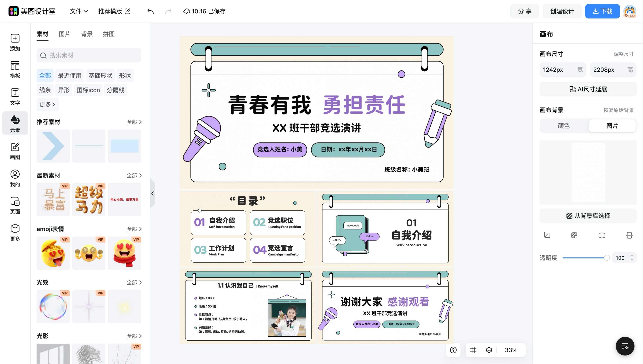Expand 全部 for 最新素材 section
This screenshot has width=643, height=364.
[134, 175]
